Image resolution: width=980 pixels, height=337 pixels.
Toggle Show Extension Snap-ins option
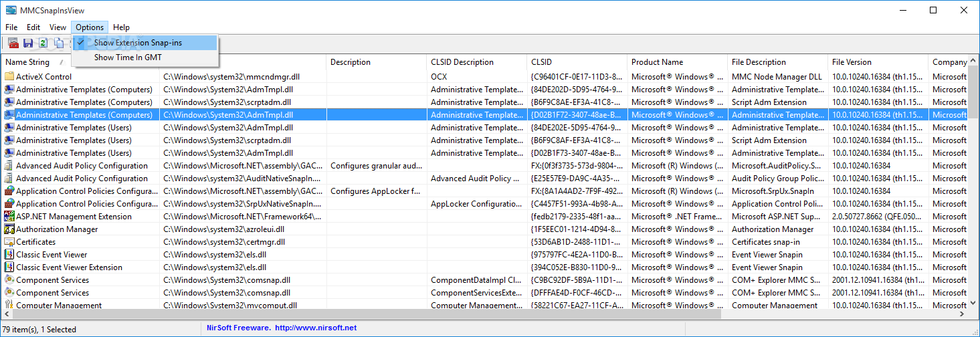(146, 43)
